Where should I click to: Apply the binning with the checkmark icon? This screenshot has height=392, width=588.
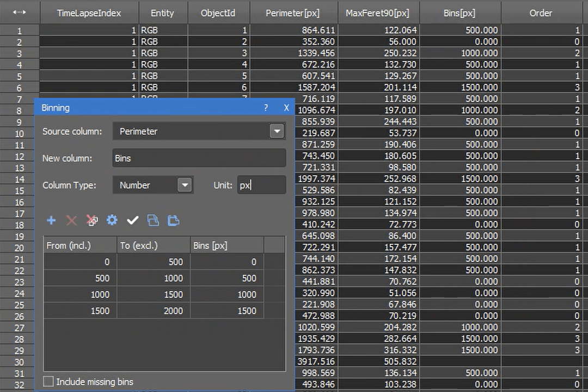pyautogui.click(x=132, y=220)
